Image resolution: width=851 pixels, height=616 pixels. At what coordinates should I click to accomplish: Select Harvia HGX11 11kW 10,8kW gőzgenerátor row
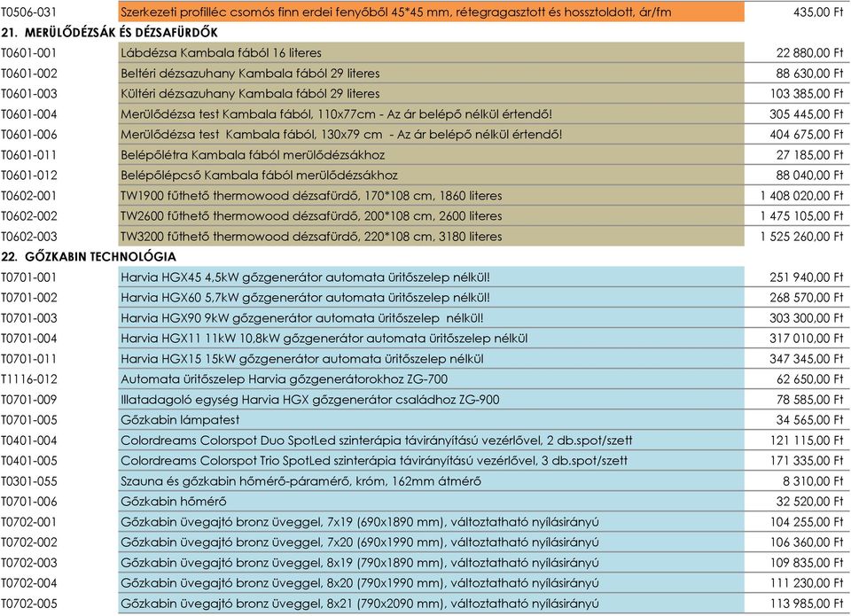pos(432,338)
